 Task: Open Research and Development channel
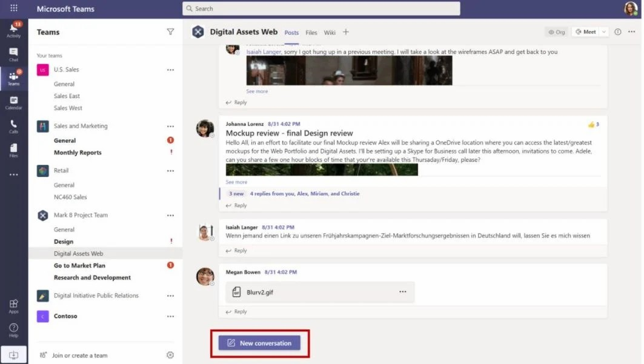pos(92,278)
